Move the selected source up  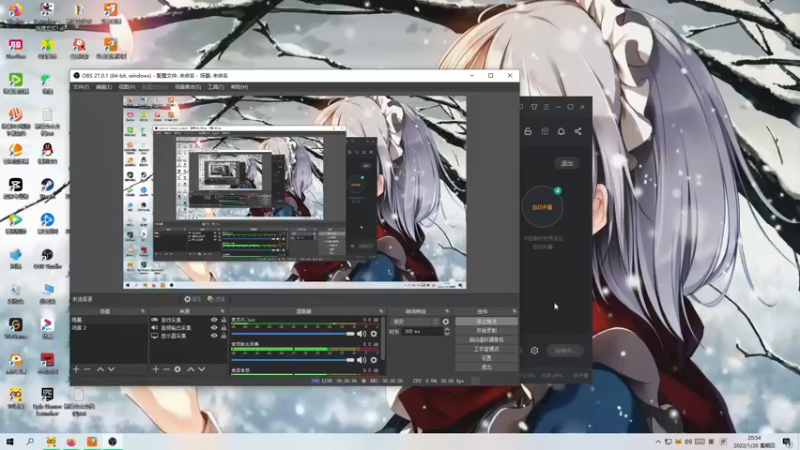tap(190, 369)
